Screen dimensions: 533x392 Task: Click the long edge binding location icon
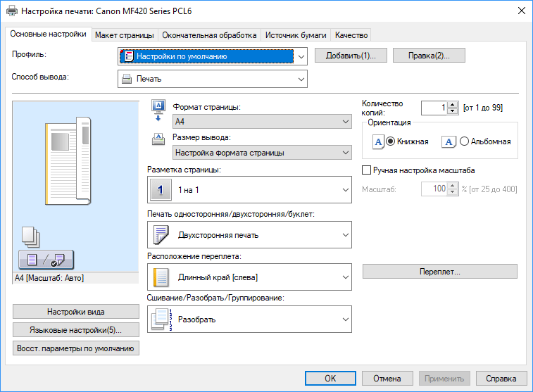(x=161, y=277)
